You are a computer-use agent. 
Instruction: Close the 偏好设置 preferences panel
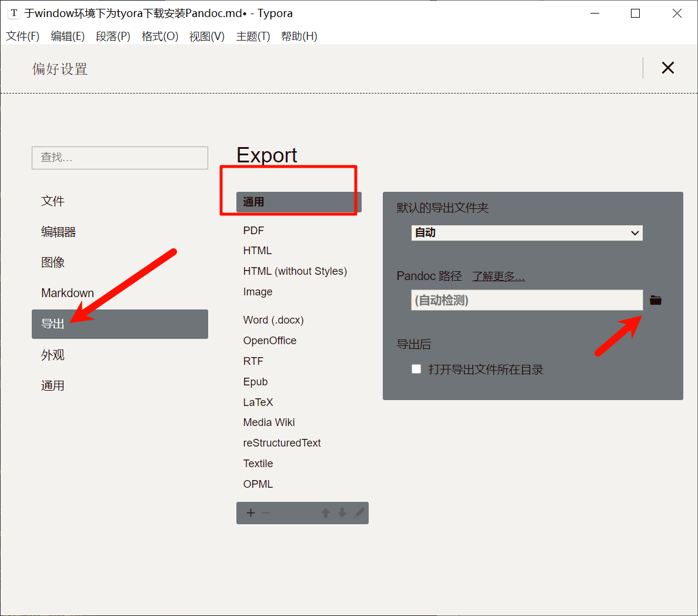(x=668, y=68)
